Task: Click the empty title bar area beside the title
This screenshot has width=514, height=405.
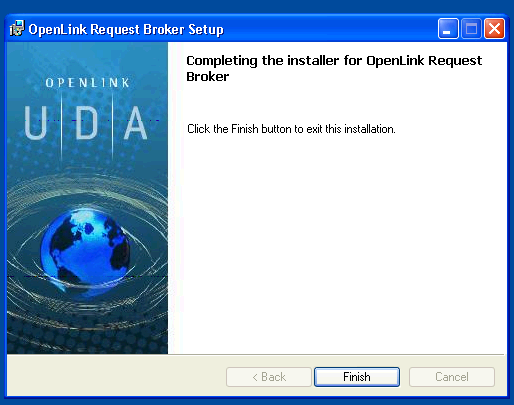Action: point(330,29)
